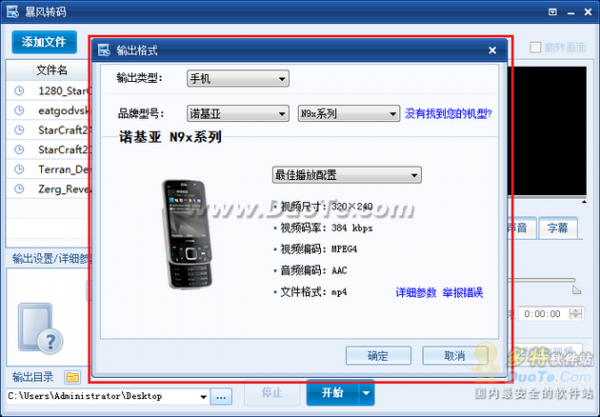Click the 停止 button
This screenshot has height=417, width=600.
(x=272, y=393)
